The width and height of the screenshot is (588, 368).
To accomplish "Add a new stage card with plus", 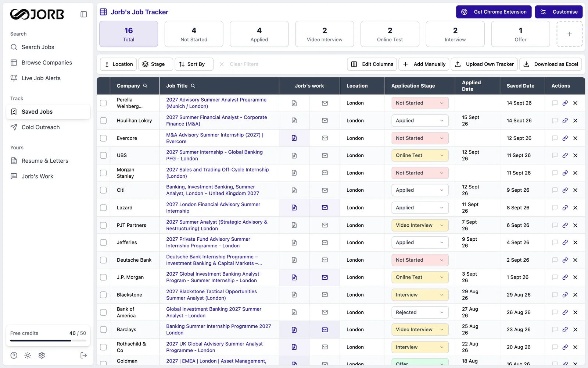I will coord(570,34).
